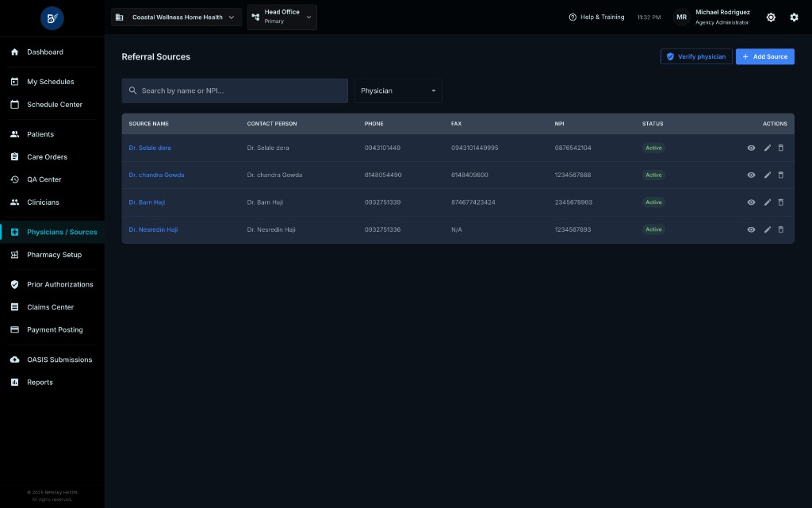Delete Dr. Barn Haji with trash icon

pos(781,202)
